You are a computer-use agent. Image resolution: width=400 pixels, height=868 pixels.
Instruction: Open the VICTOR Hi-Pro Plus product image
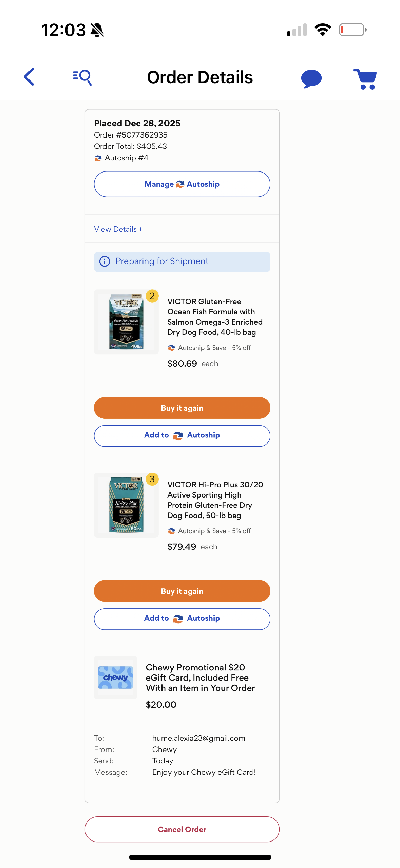pos(126,505)
